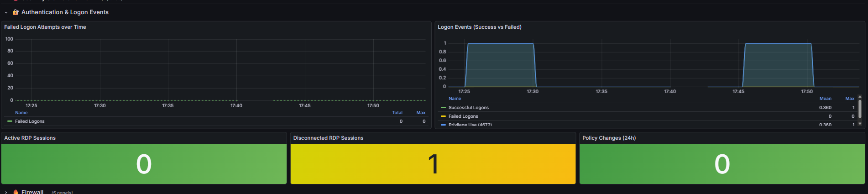
Task: Sort Logon Events legend by Max column
Action: click(849, 99)
